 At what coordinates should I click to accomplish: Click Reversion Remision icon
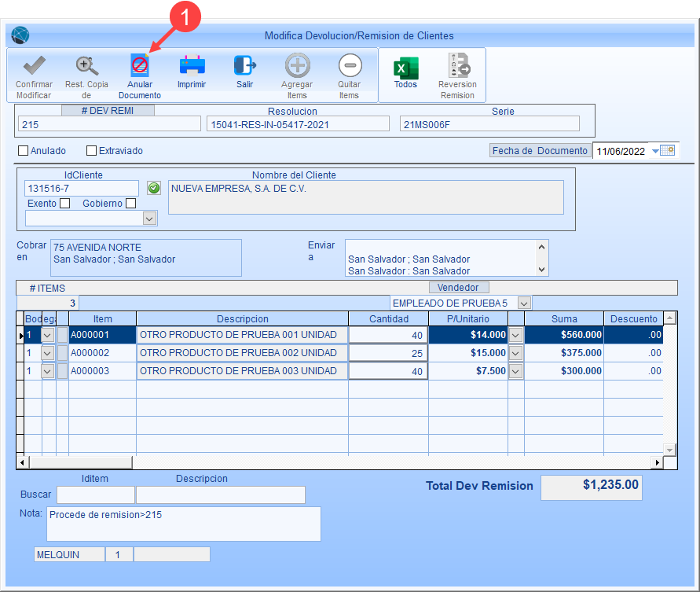(459, 66)
